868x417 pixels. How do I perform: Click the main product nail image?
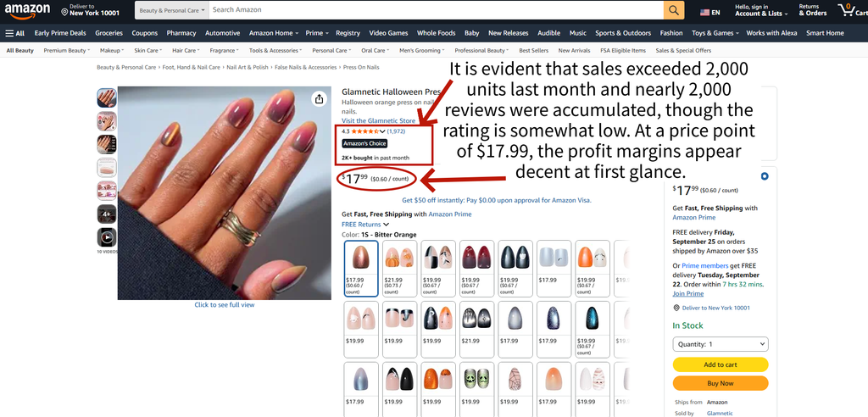tap(224, 192)
